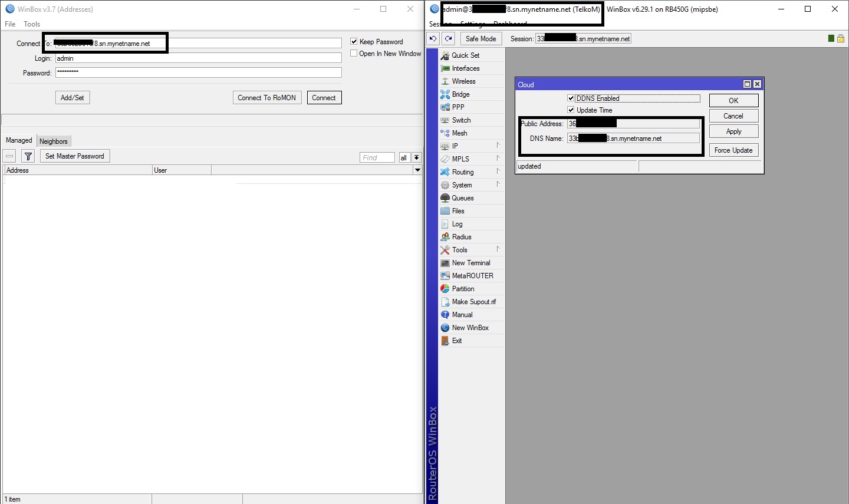Select the Exit sidebar entry
Screen dimensions: 849x504
tap(472, 341)
